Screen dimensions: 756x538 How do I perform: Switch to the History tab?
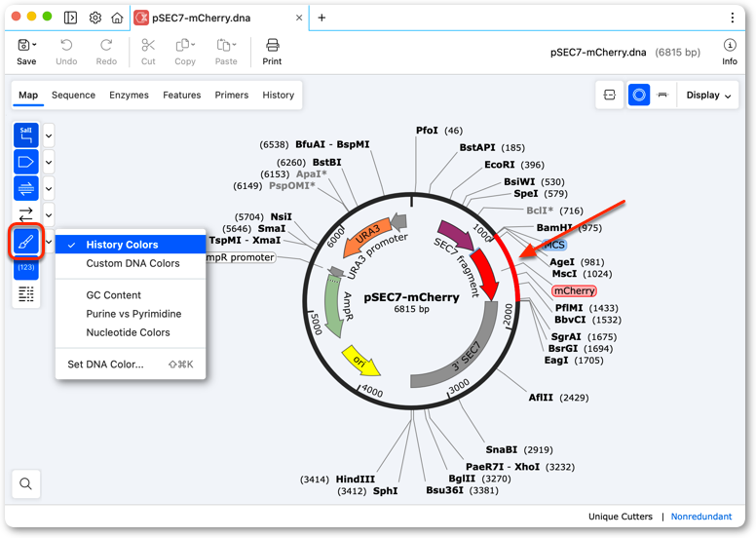click(x=279, y=96)
